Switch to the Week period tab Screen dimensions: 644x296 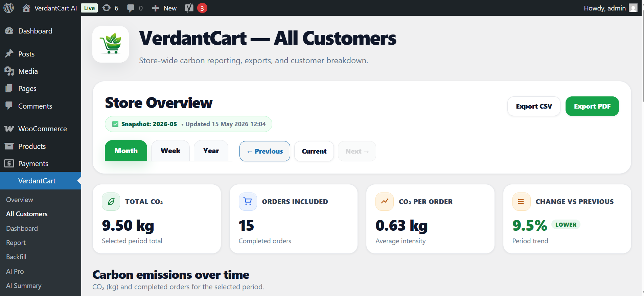(170, 151)
